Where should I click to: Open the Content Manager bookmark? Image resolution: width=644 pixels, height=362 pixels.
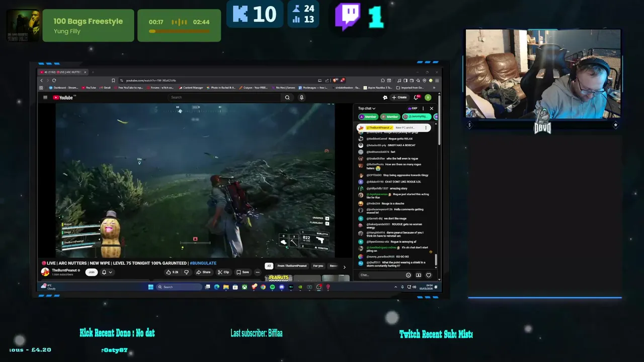tap(191, 87)
